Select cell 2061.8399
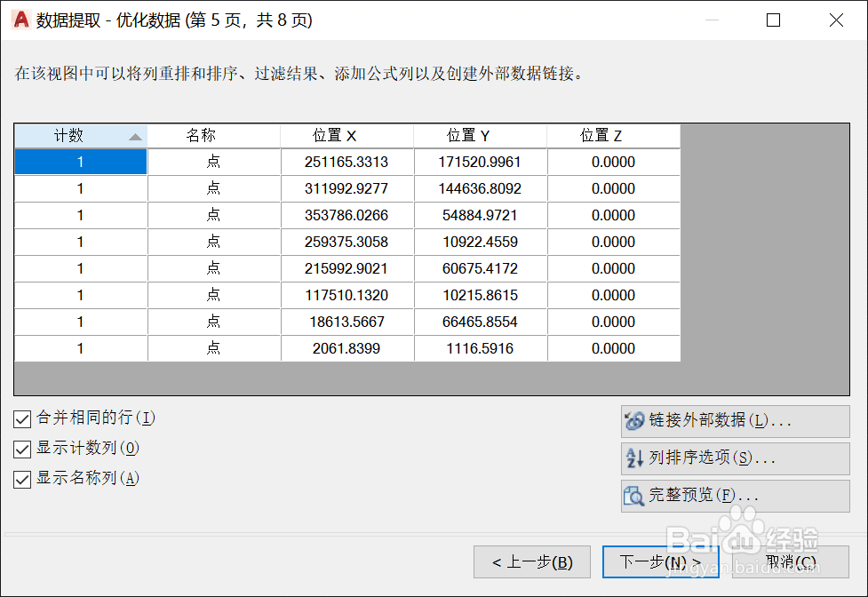868x597 pixels. 347,348
